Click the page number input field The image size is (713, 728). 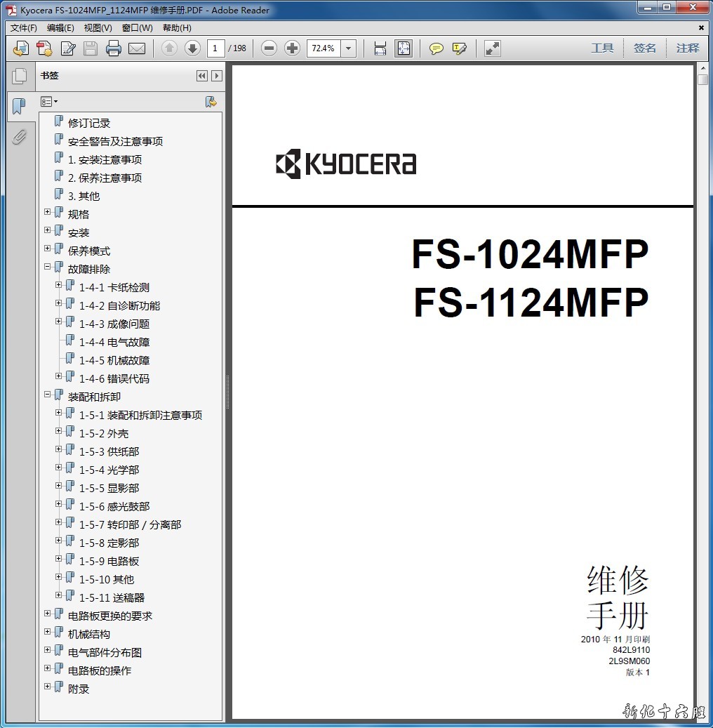tap(215, 48)
